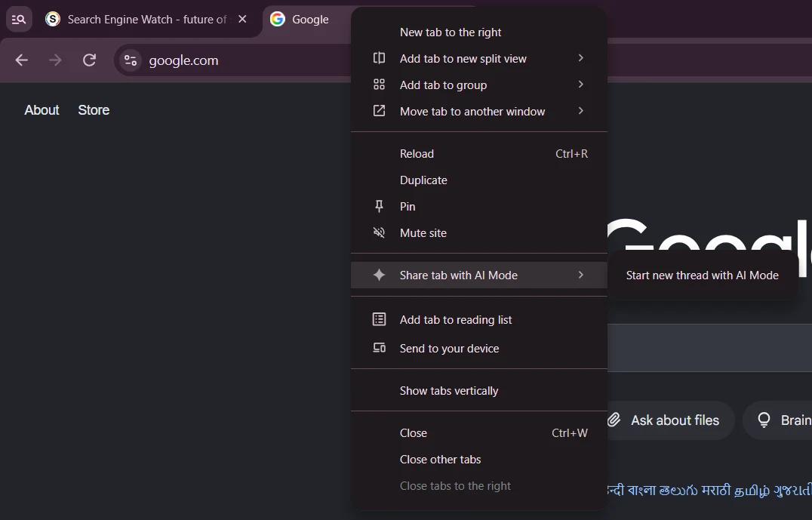Click the muted speaker icon
The image size is (812, 520).
[379, 232]
